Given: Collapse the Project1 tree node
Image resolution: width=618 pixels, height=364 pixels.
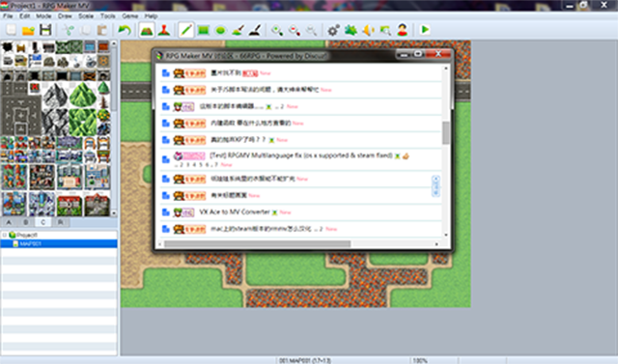Looking at the screenshot, I should [5, 235].
